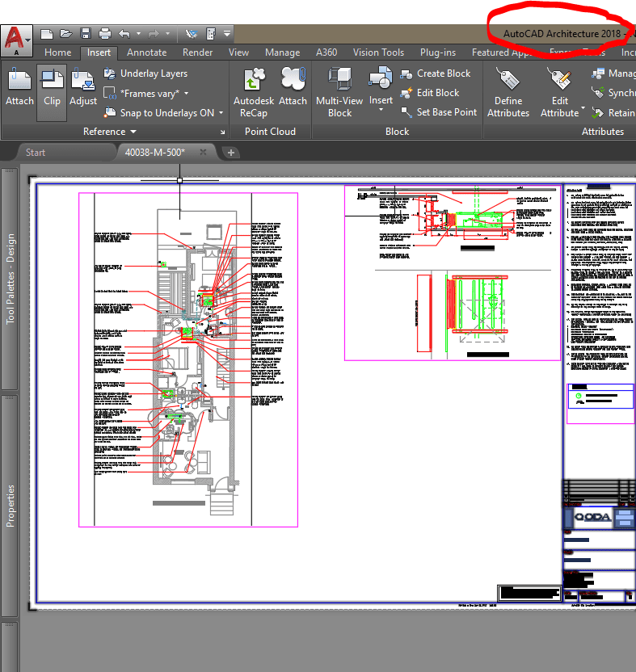Open the Manage ribbon tab
The width and height of the screenshot is (636, 672).
[282, 52]
